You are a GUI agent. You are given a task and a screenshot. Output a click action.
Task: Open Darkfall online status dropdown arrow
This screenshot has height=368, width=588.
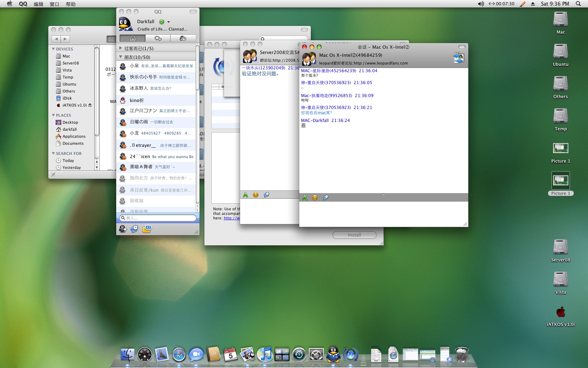[168, 22]
